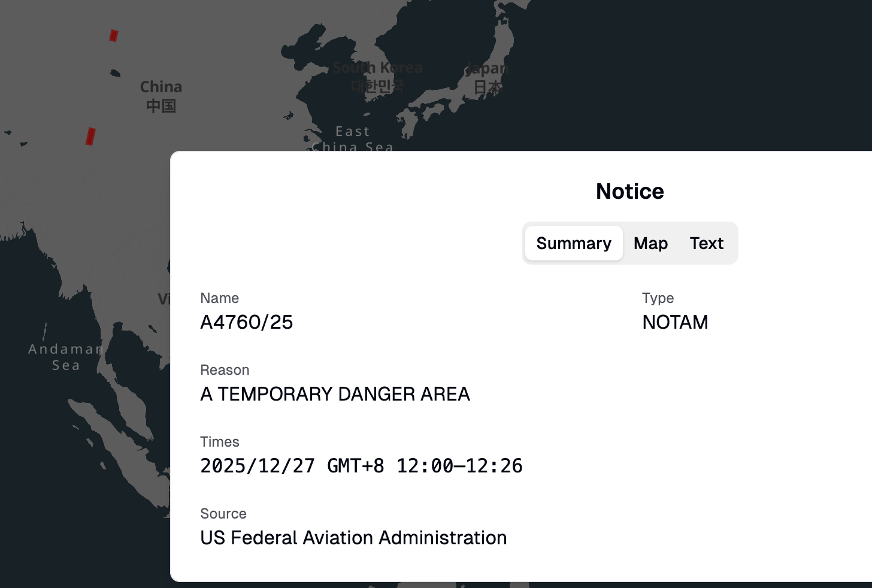The height and width of the screenshot is (588, 872).
Task: Click the NOTAM type value
Action: click(675, 322)
